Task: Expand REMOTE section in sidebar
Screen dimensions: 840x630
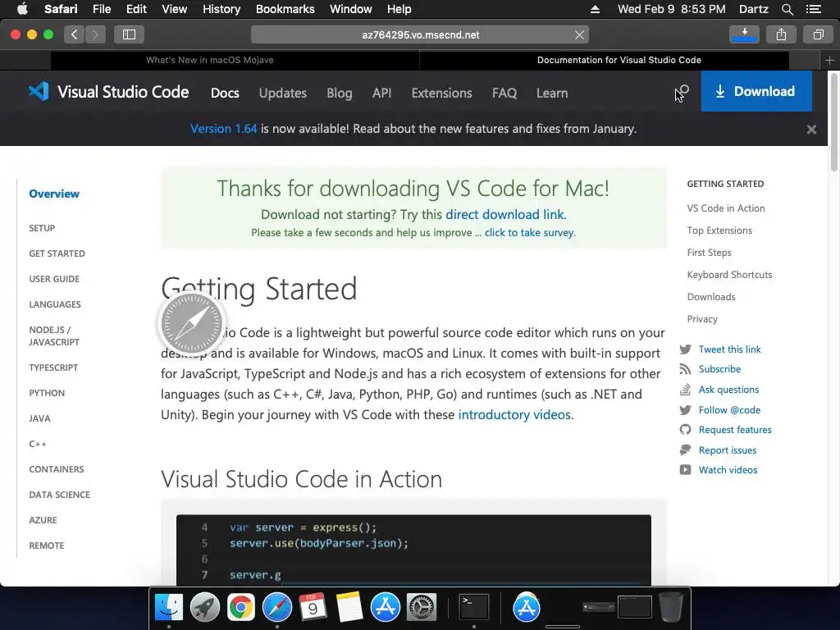Action: click(47, 546)
